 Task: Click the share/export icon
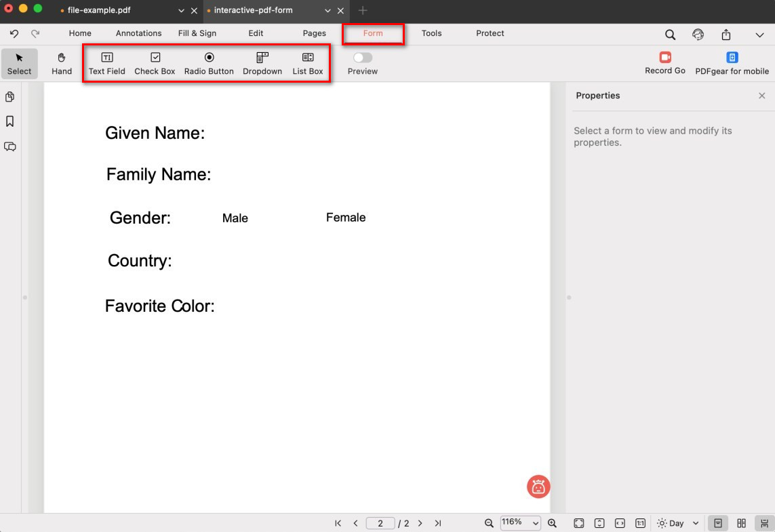click(x=726, y=35)
